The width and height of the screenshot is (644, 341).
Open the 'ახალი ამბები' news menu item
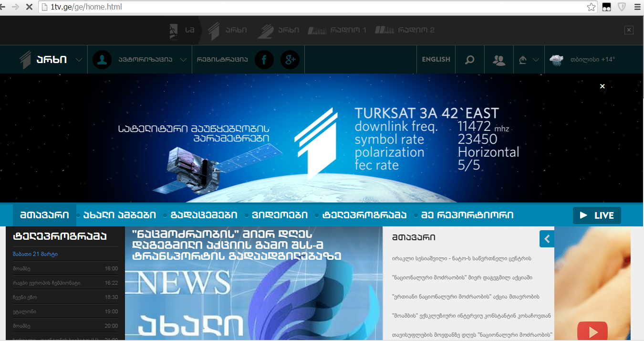tap(120, 215)
